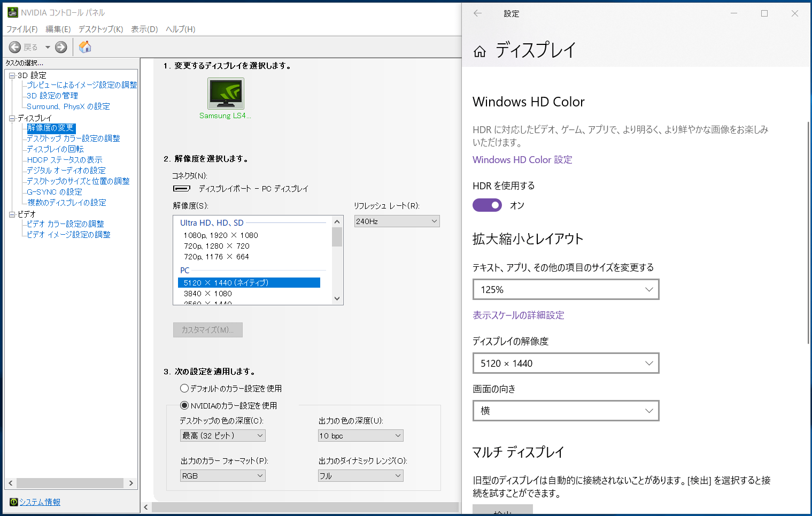Select resolution 3840 × 1080
812x516 pixels.
pos(208,294)
